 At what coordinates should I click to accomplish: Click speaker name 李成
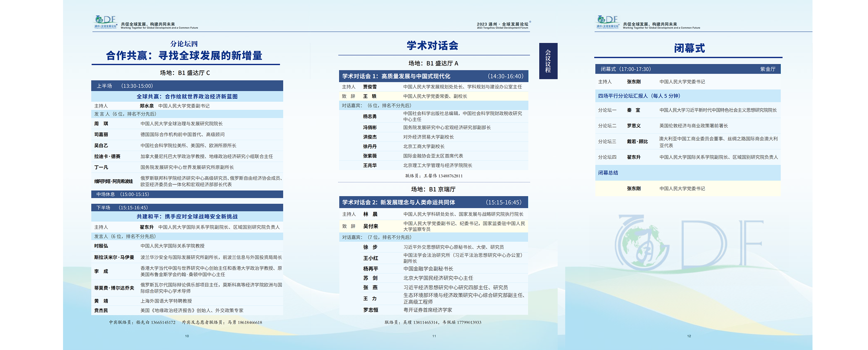pos(101,272)
